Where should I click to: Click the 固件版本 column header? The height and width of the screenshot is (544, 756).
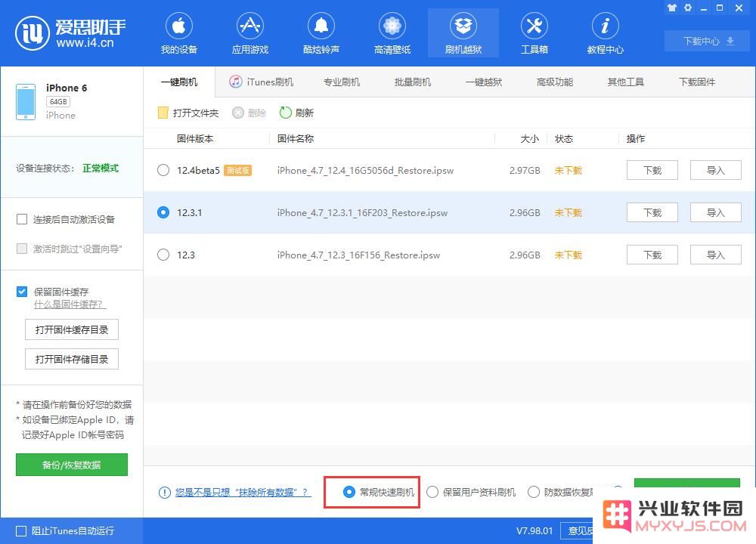click(x=195, y=139)
